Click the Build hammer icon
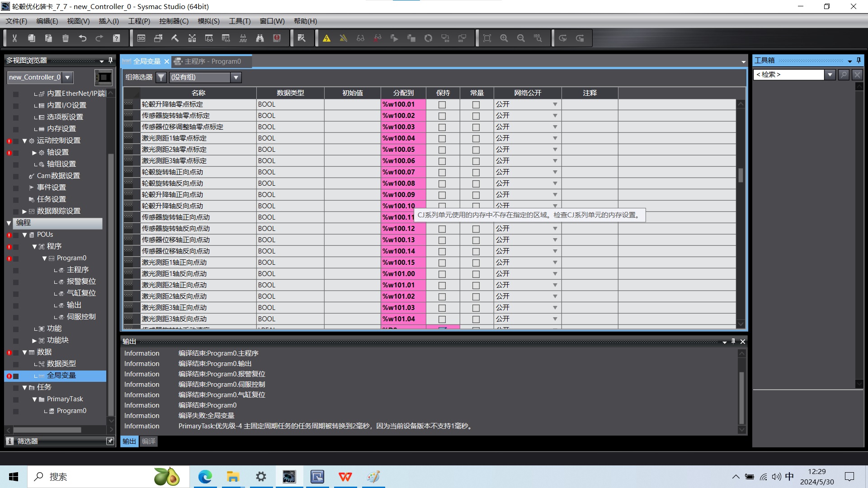 (x=175, y=38)
